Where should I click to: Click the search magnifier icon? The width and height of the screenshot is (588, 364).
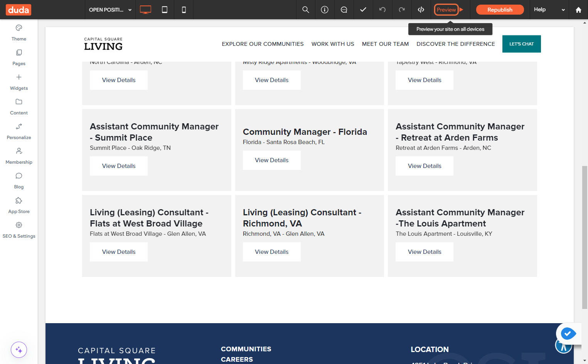(x=306, y=10)
